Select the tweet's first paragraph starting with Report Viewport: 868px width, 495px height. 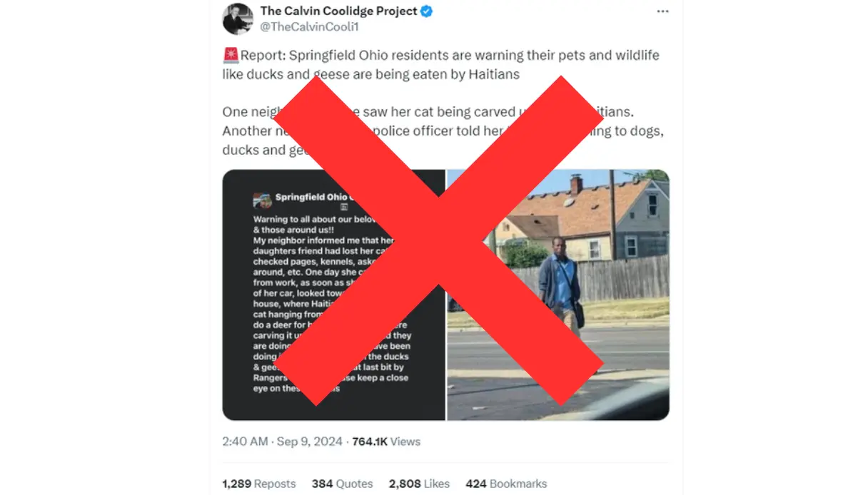point(440,64)
